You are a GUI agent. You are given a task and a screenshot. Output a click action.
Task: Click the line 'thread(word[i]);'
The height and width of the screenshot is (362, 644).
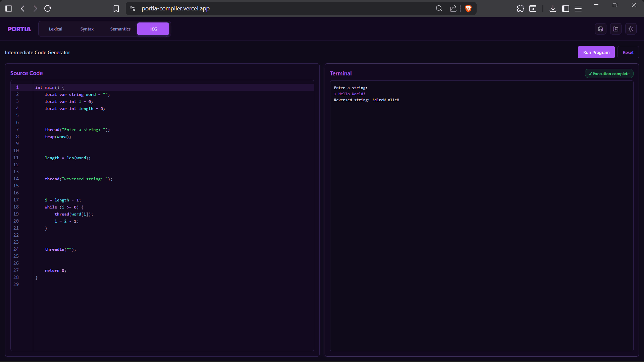coord(74,214)
